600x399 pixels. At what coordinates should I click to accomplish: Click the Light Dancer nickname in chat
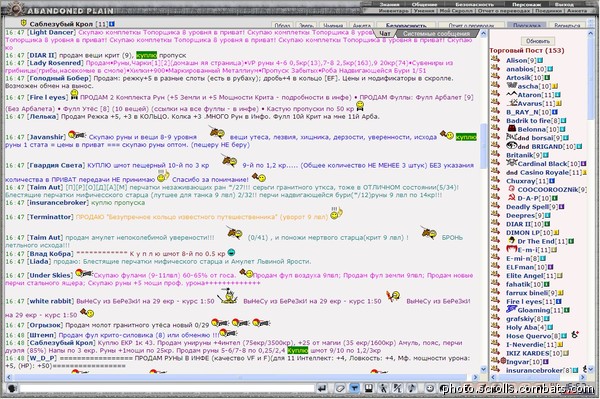coord(51,33)
